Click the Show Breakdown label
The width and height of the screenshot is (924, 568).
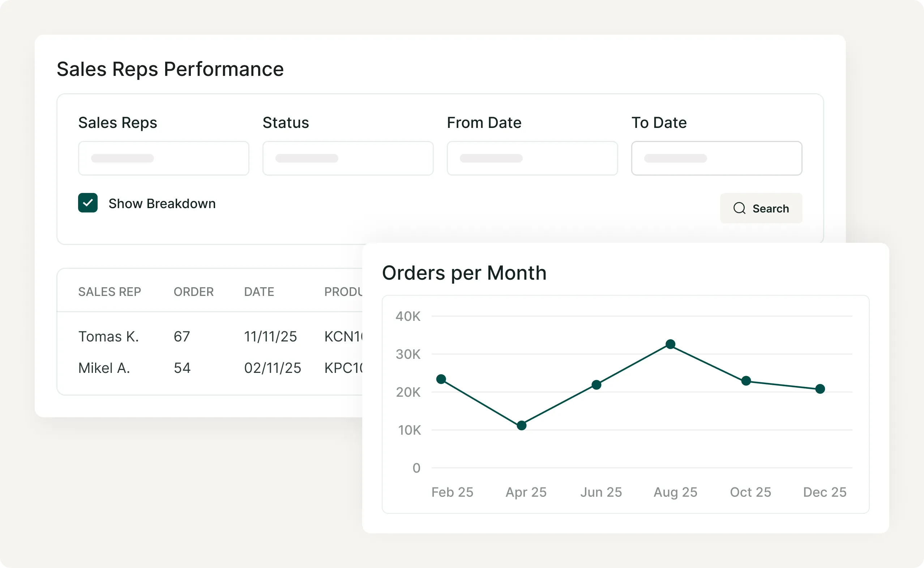(x=162, y=204)
